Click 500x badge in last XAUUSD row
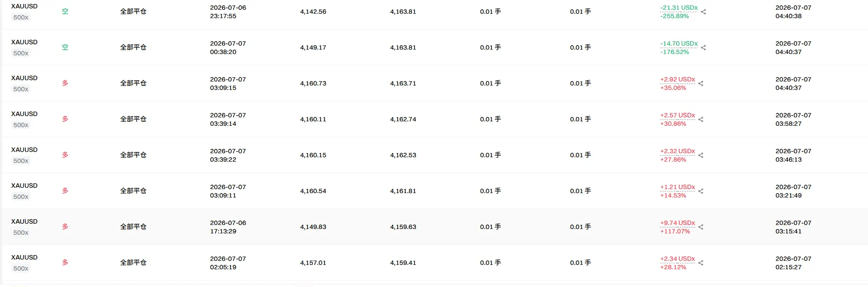This screenshot has height=287, width=868. click(x=21, y=268)
